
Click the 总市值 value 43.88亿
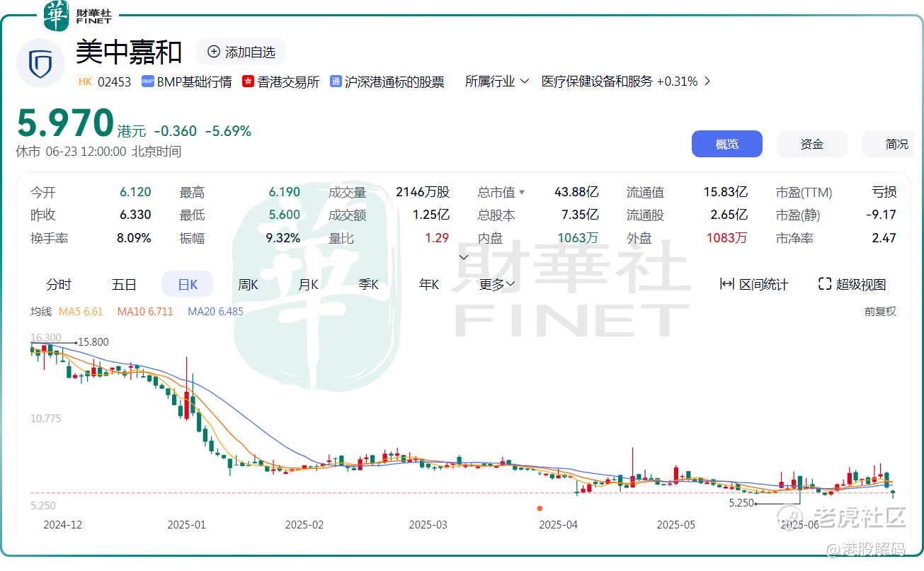[576, 192]
